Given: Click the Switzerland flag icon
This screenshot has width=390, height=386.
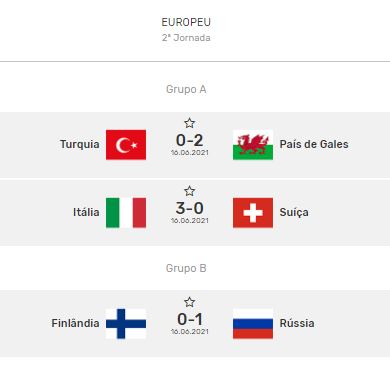Looking at the screenshot, I should click(x=253, y=213).
